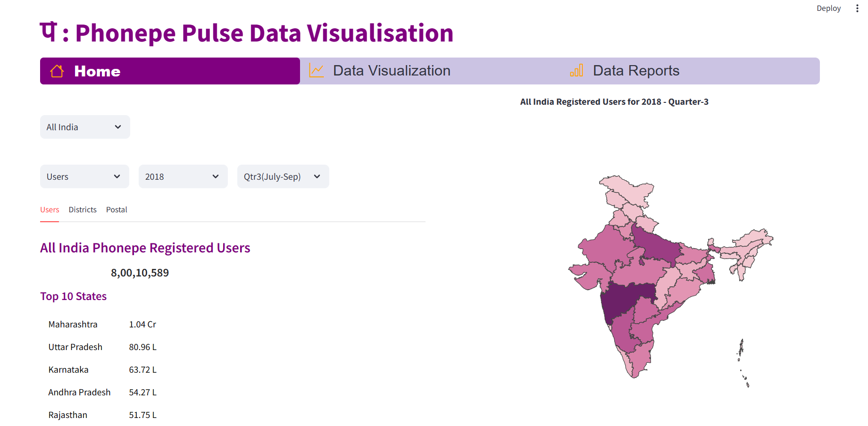Open the 2018 year dropdown

pos(183,176)
